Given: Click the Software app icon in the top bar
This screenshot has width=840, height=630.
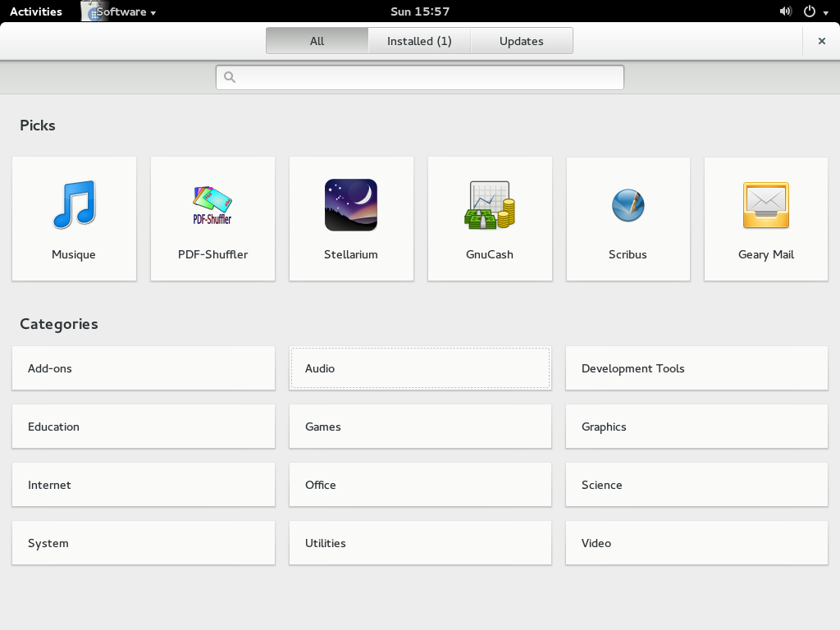Looking at the screenshot, I should click(x=92, y=11).
